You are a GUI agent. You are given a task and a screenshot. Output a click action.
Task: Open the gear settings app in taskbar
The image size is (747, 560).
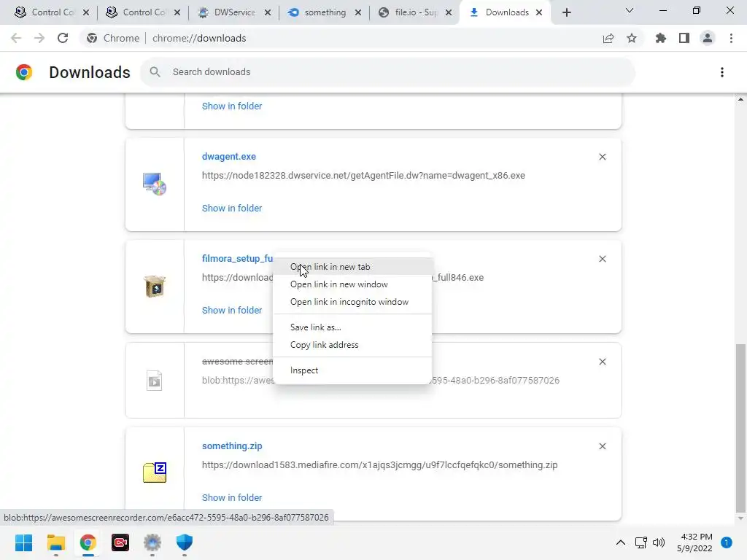tap(152, 542)
